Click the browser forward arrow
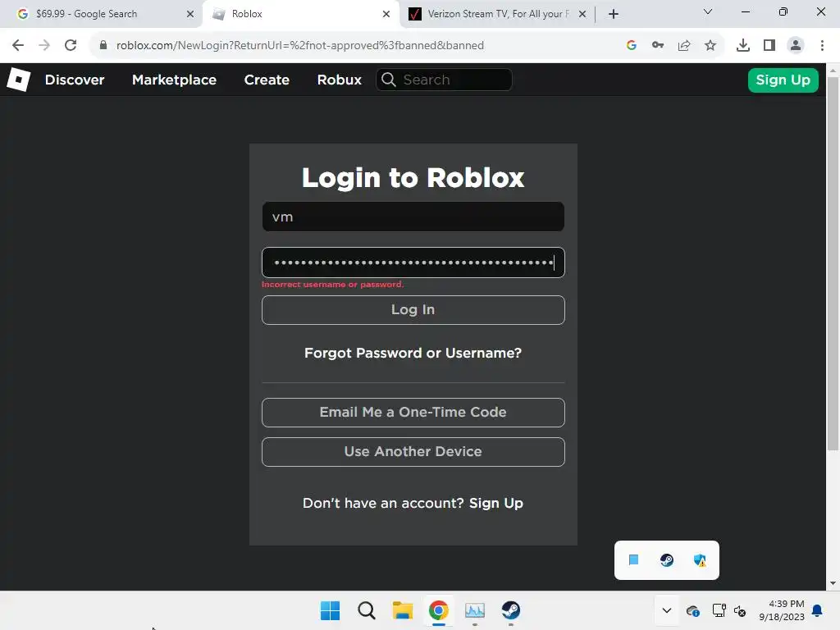 (x=44, y=45)
